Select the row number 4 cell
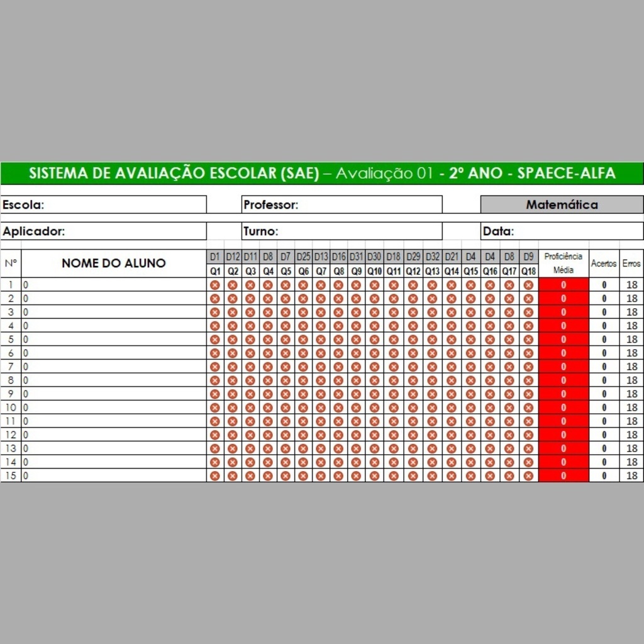The image size is (644, 644). point(11,326)
